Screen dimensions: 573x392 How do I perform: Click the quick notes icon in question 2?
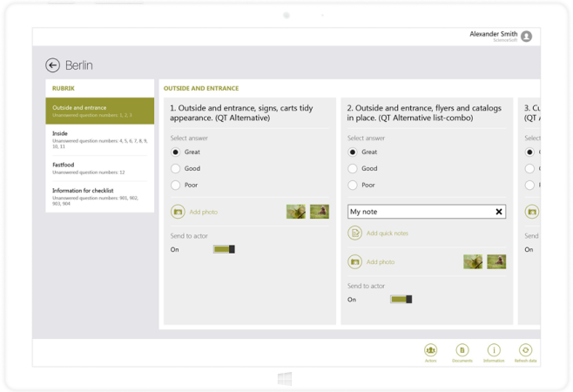point(354,233)
